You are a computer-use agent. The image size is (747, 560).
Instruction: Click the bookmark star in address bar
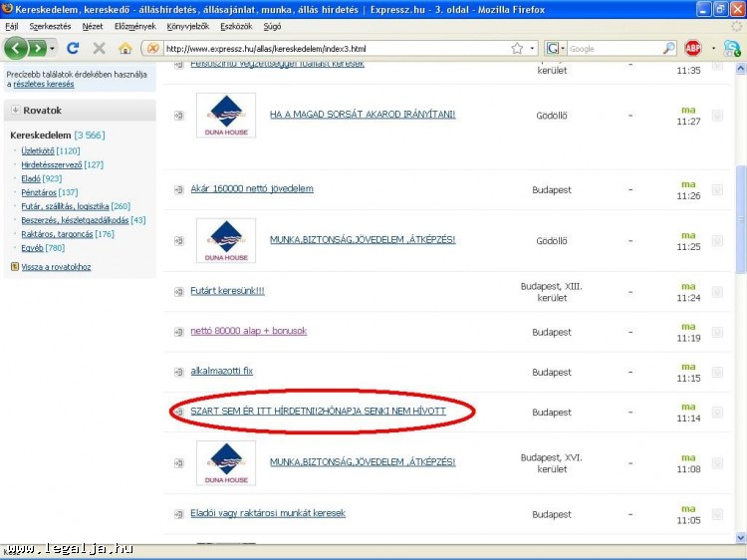click(x=517, y=48)
